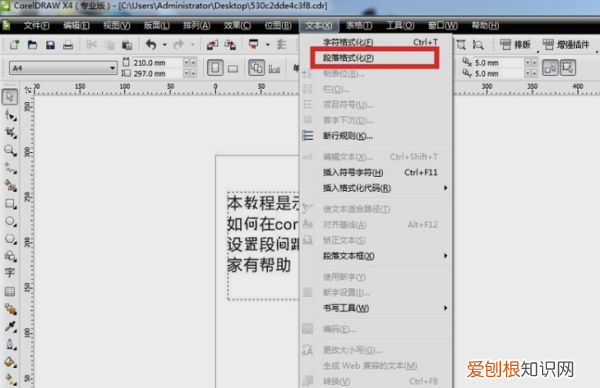Expand the redo history dropdown arrow

[192, 45]
